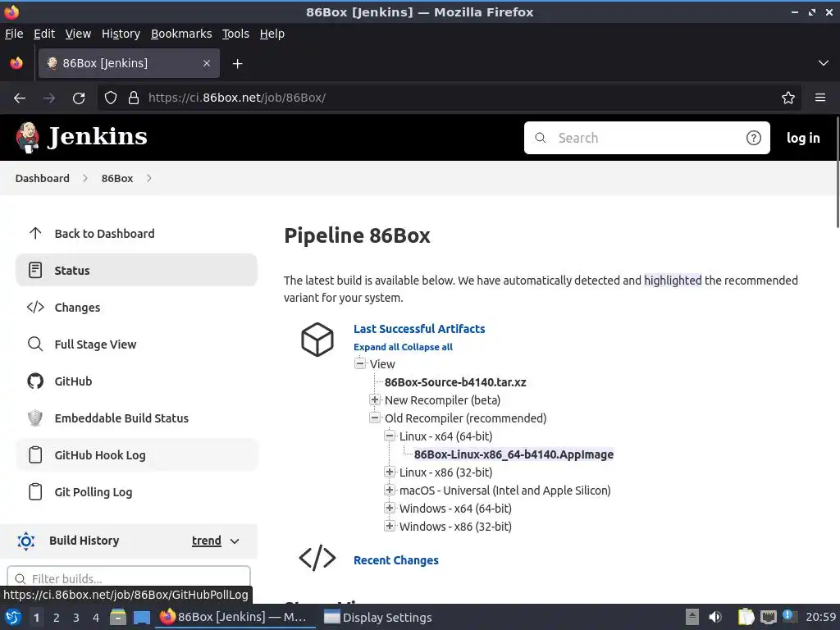Open the file manager taskbar icon

(x=118, y=617)
